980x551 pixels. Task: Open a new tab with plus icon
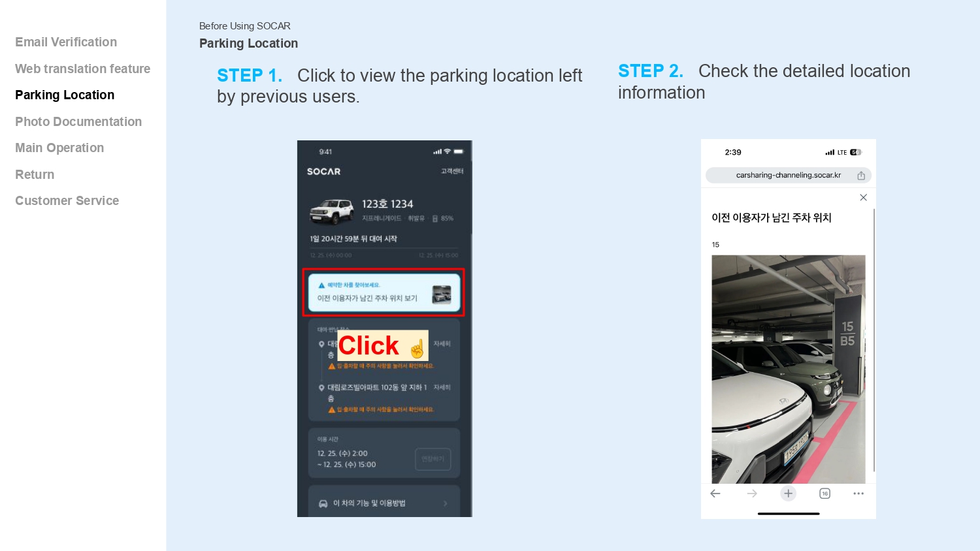tap(789, 494)
